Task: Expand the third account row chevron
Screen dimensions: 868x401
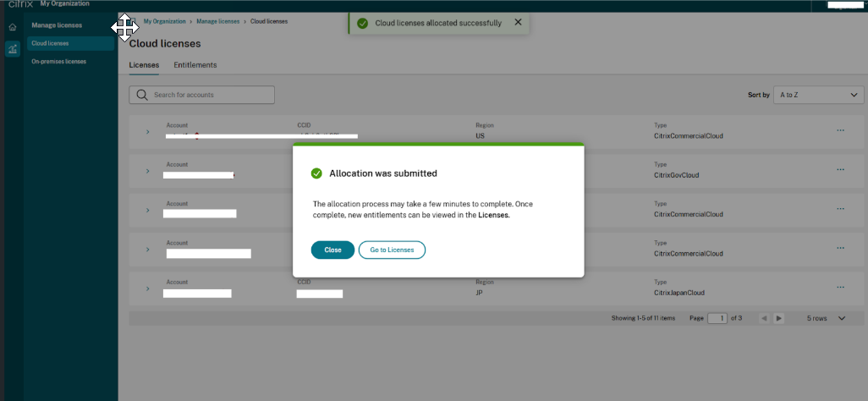Action: click(148, 210)
